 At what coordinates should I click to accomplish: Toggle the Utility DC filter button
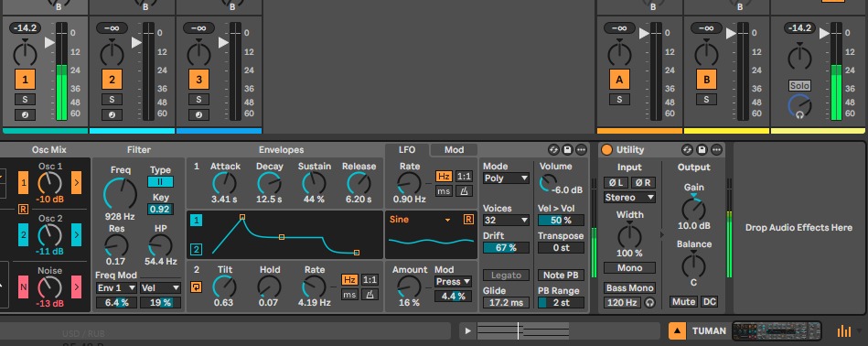709,302
